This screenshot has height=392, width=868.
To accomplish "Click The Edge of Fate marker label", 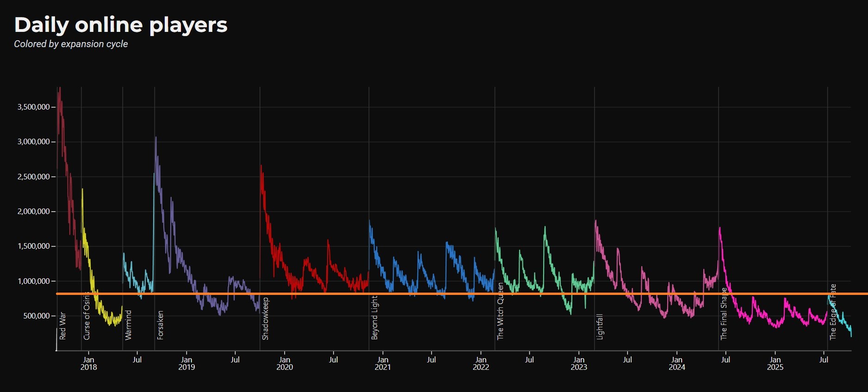I will point(833,312).
